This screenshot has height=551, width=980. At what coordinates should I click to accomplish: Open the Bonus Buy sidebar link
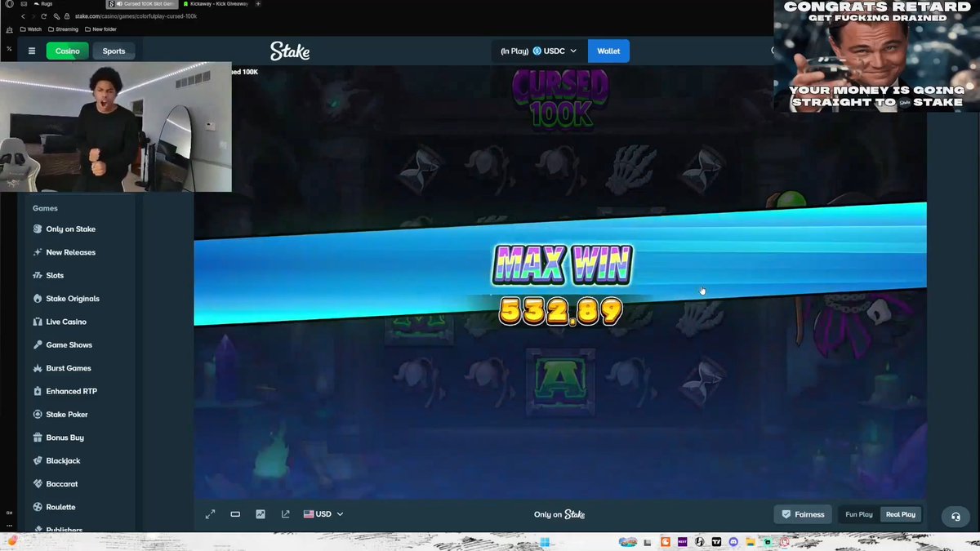tap(65, 438)
